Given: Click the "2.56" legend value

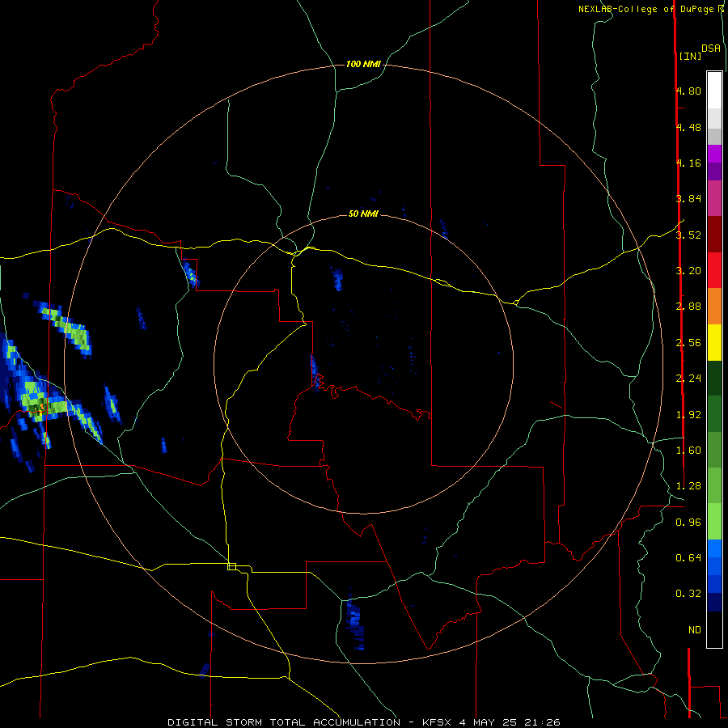Looking at the screenshot, I should tap(688, 343).
